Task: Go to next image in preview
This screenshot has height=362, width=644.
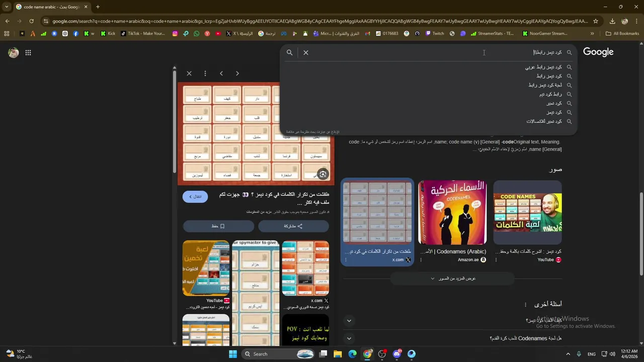Action: [237, 73]
